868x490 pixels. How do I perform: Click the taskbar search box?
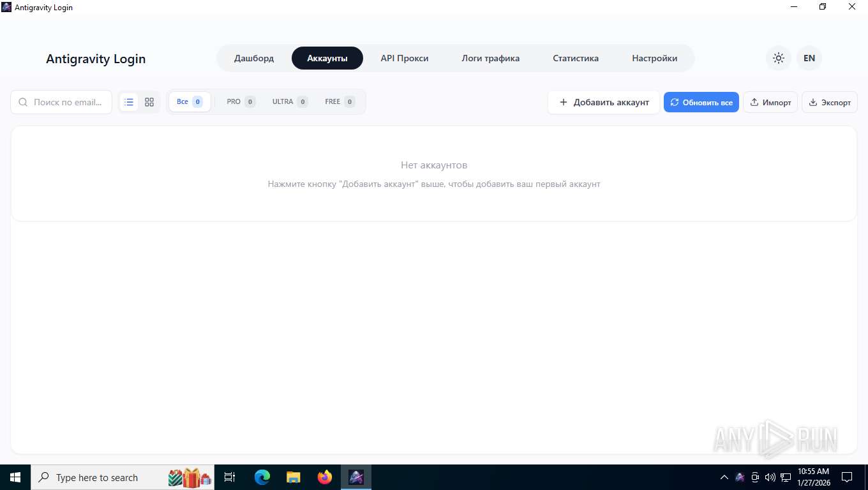pyautogui.click(x=123, y=477)
